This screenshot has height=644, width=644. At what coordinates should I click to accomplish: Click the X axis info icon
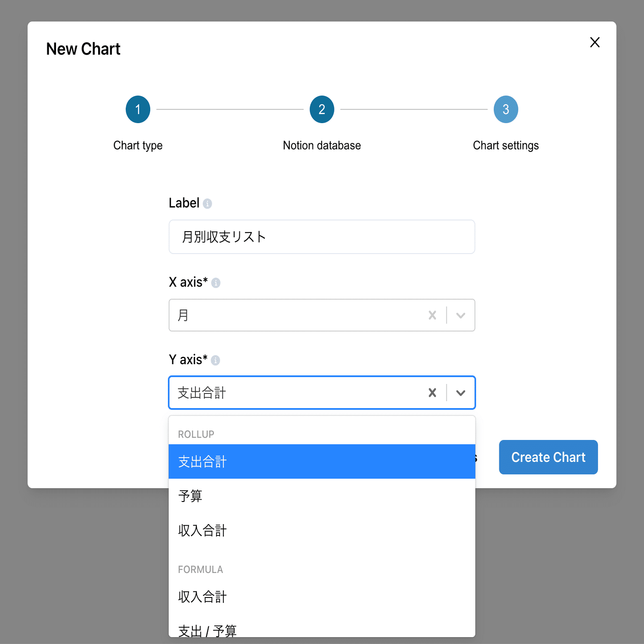216,283
